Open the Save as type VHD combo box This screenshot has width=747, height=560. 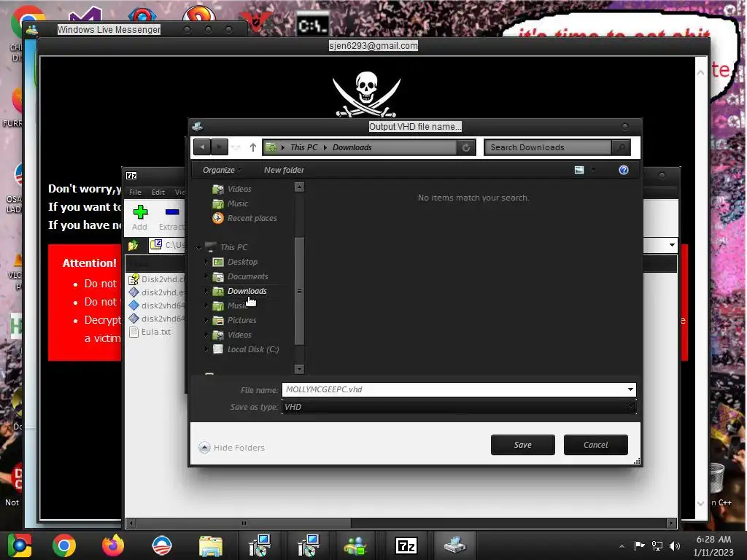(459, 407)
